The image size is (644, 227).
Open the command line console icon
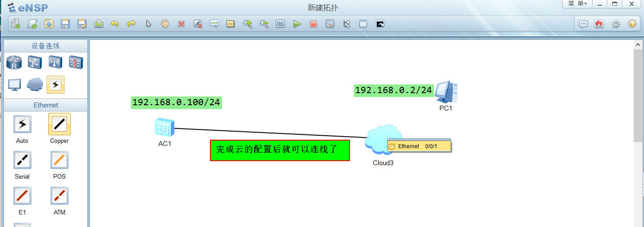click(x=380, y=24)
